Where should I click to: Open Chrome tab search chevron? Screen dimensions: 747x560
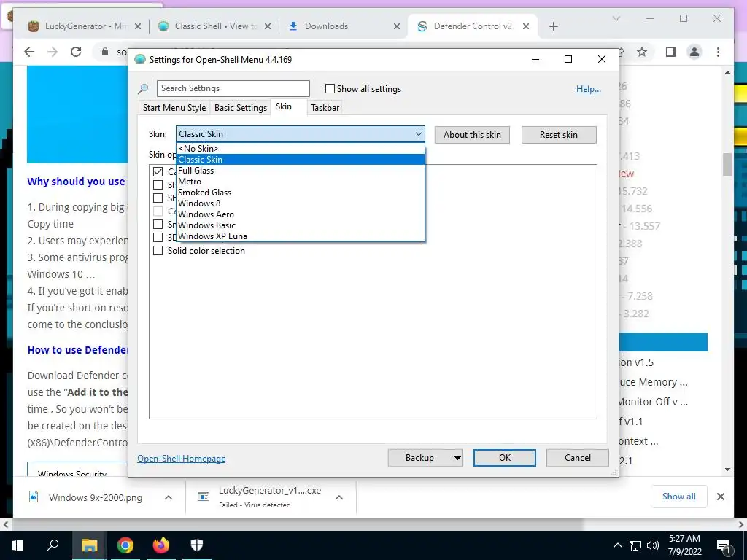click(616, 18)
